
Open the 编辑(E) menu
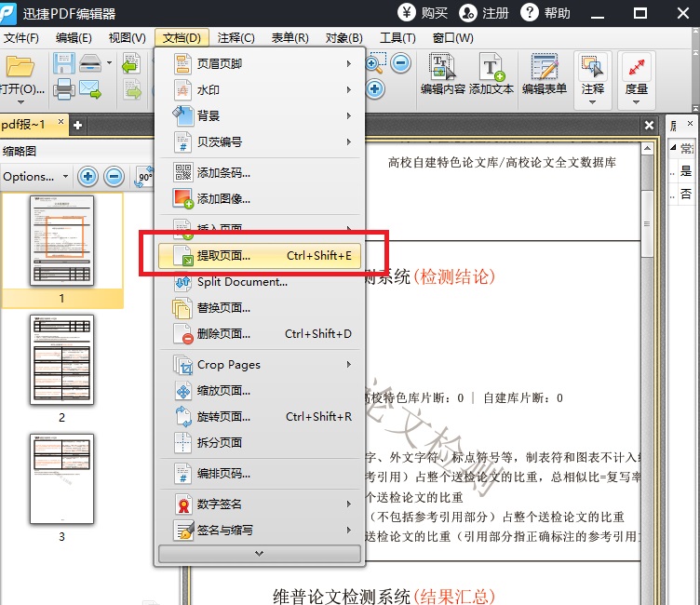pos(74,38)
